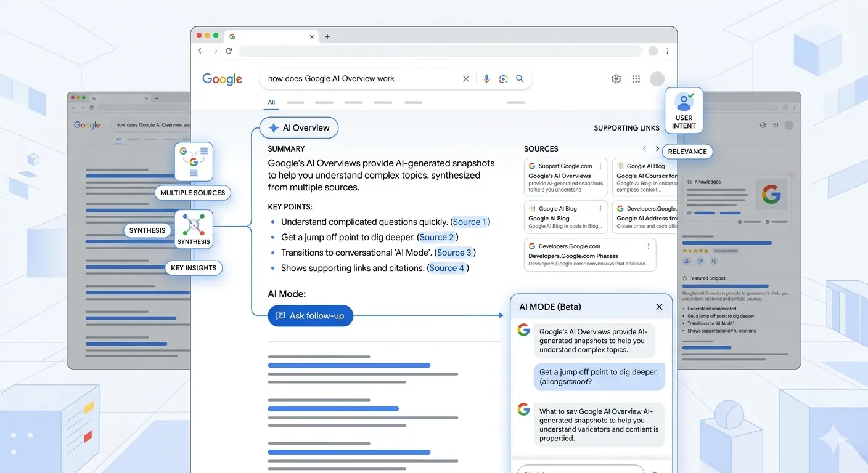Click thumbs-up icon in right window
The height and width of the screenshot is (473, 868).
[687, 261]
